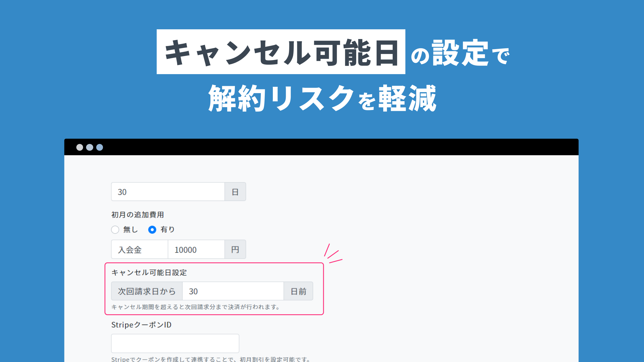Select the 有り radio button
Image resolution: width=644 pixels, height=362 pixels.
152,230
